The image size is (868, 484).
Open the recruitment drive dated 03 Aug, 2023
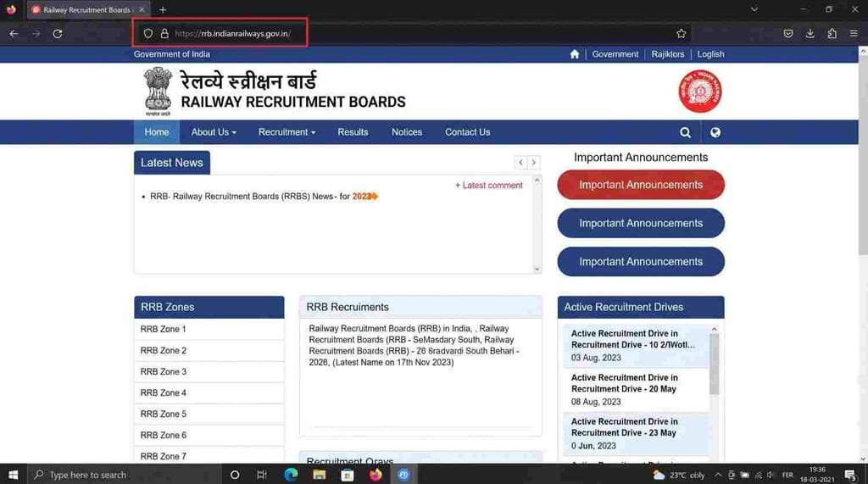pos(636,346)
